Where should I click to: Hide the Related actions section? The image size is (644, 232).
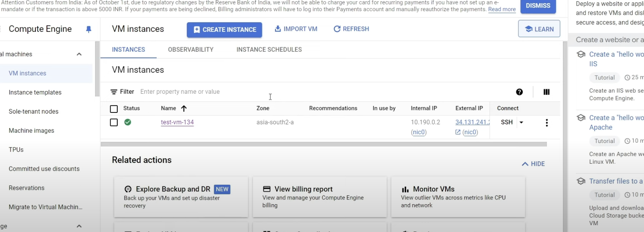pyautogui.click(x=533, y=164)
